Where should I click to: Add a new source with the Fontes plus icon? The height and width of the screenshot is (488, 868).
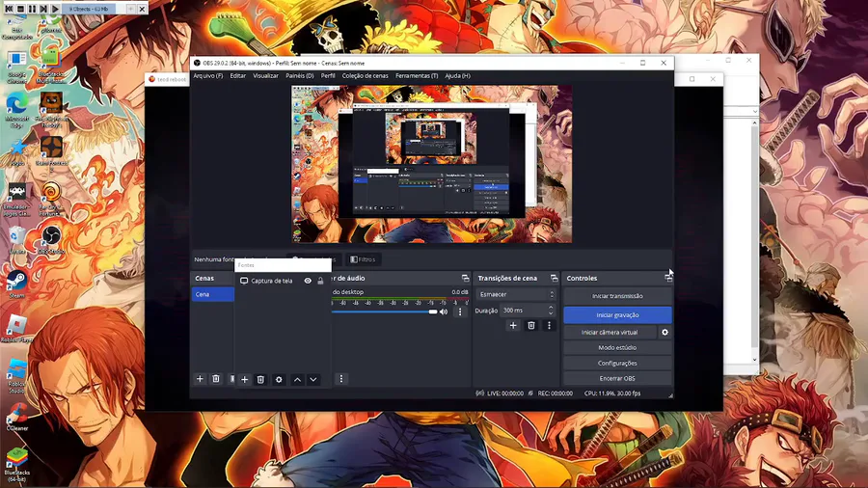244,380
